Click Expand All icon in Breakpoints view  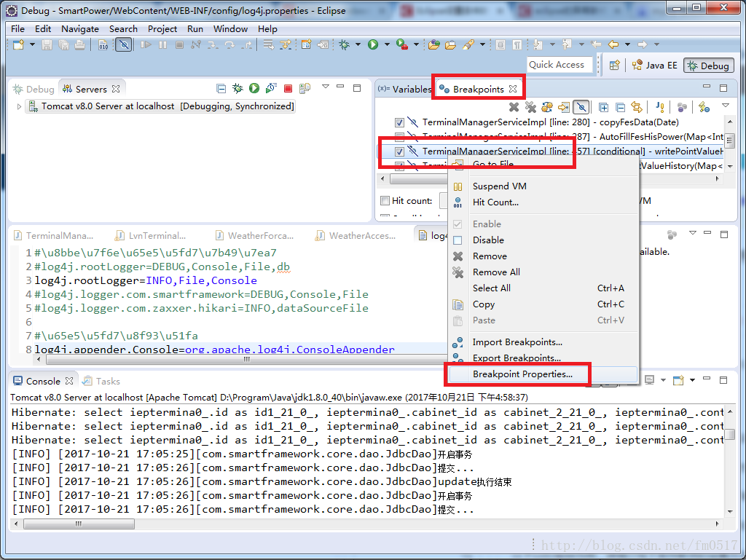[603, 108]
